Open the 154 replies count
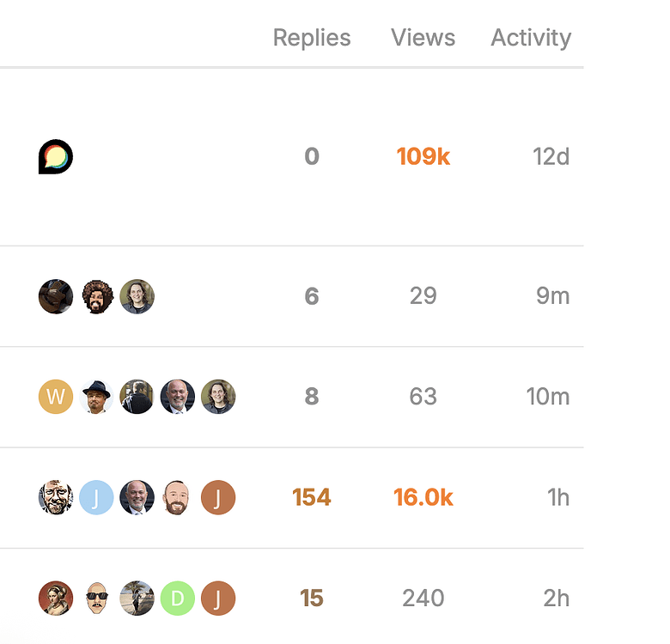Image resolution: width=670 pixels, height=644 pixels. coord(312,497)
